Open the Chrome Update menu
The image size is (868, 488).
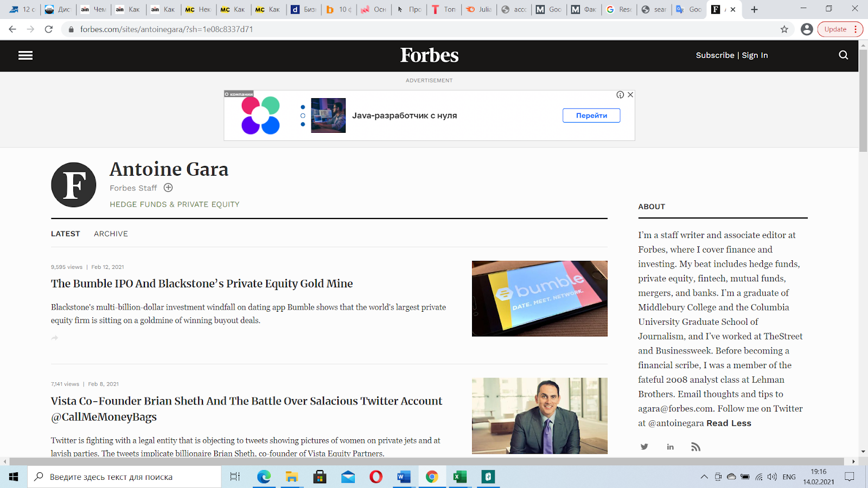(x=840, y=29)
